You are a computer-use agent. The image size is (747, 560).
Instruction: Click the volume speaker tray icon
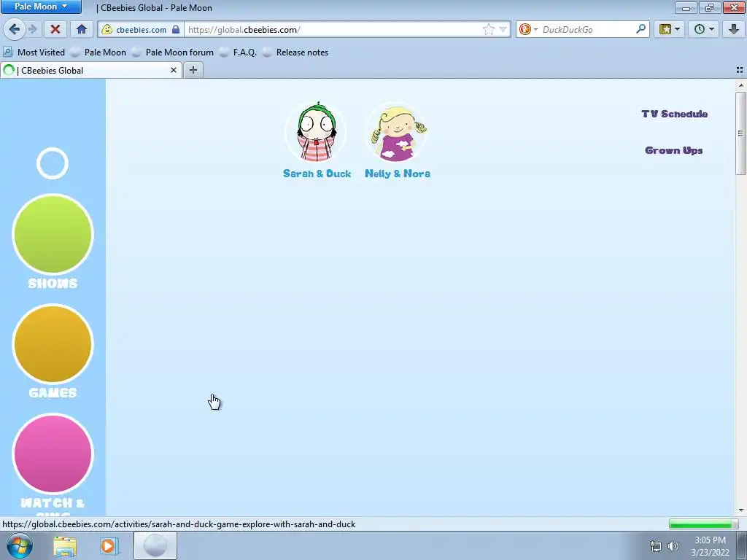(673, 546)
